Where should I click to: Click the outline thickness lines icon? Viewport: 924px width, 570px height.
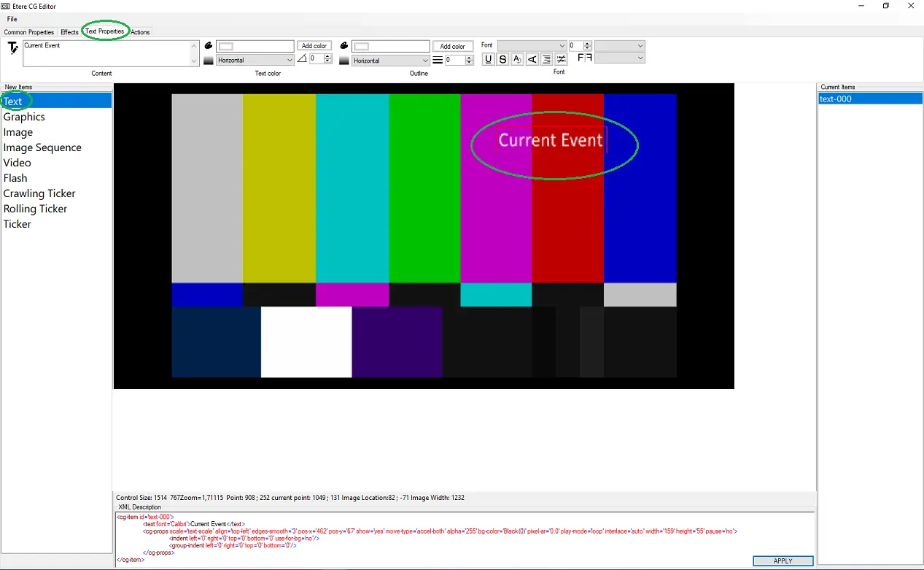pyautogui.click(x=438, y=60)
